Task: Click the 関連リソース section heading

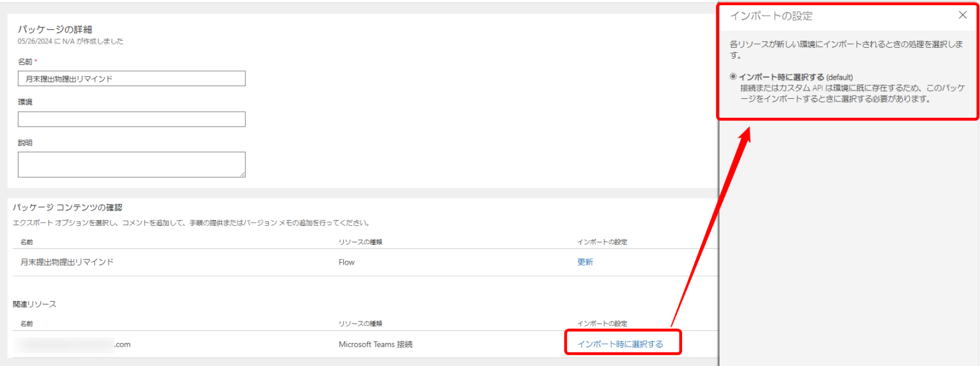Action: pyautogui.click(x=34, y=304)
